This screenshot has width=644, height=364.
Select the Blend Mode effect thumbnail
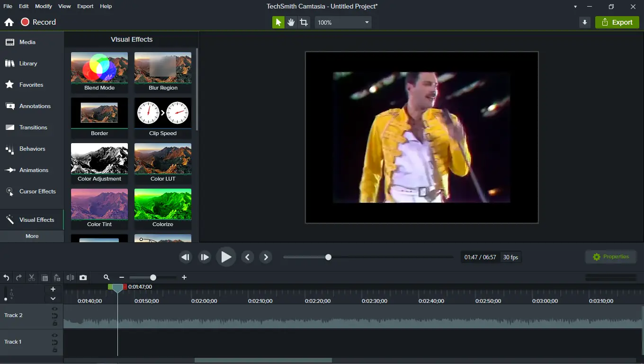pos(99,66)
